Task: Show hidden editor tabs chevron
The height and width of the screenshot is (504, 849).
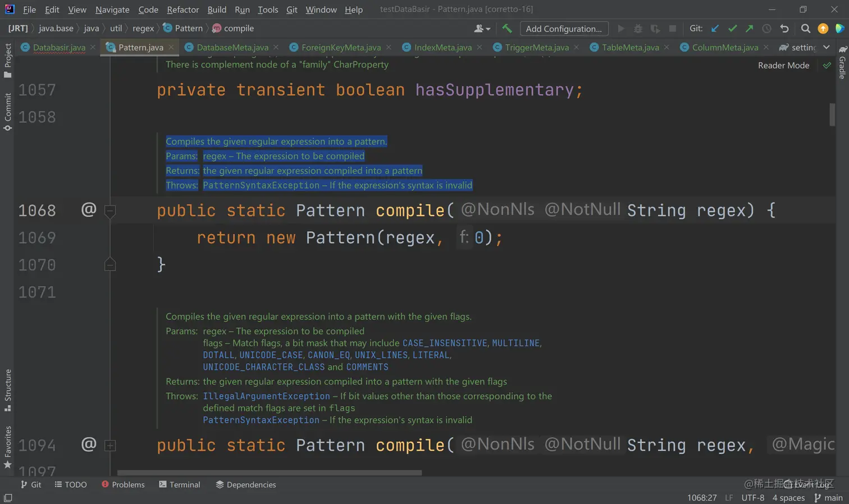Action: [x=826, y=47]
